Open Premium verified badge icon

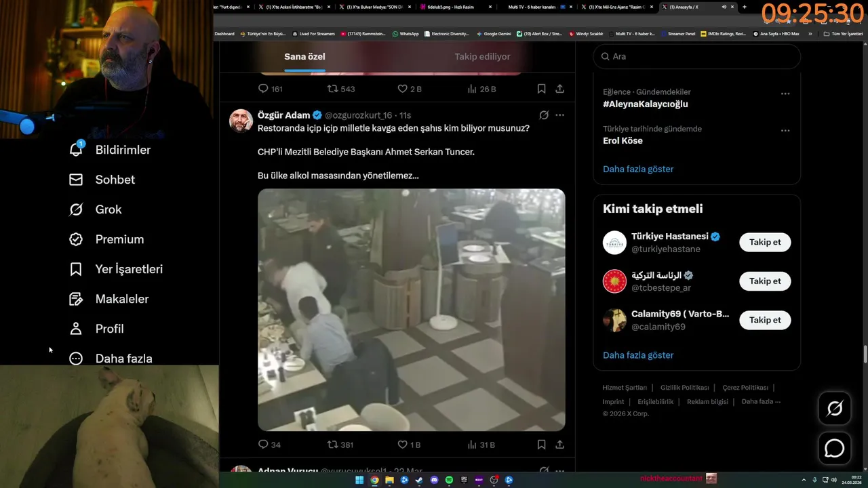pyautogui.click(x=76, y=239)
